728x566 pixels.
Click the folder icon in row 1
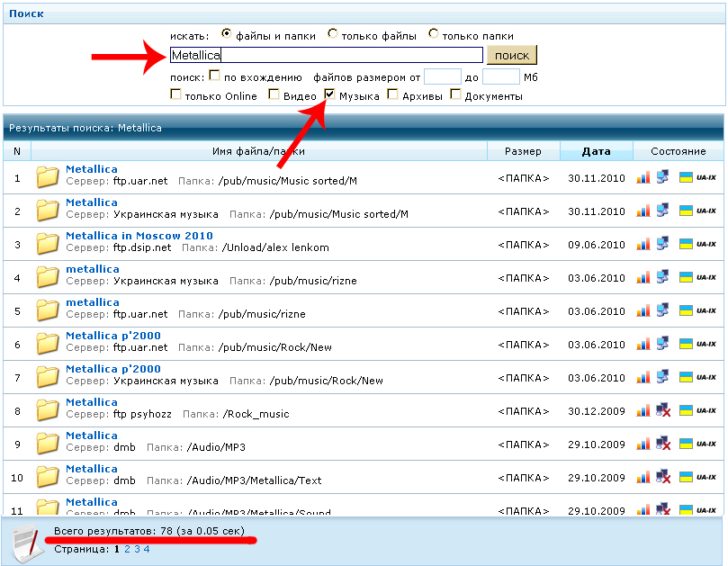[x=48, y=177]
